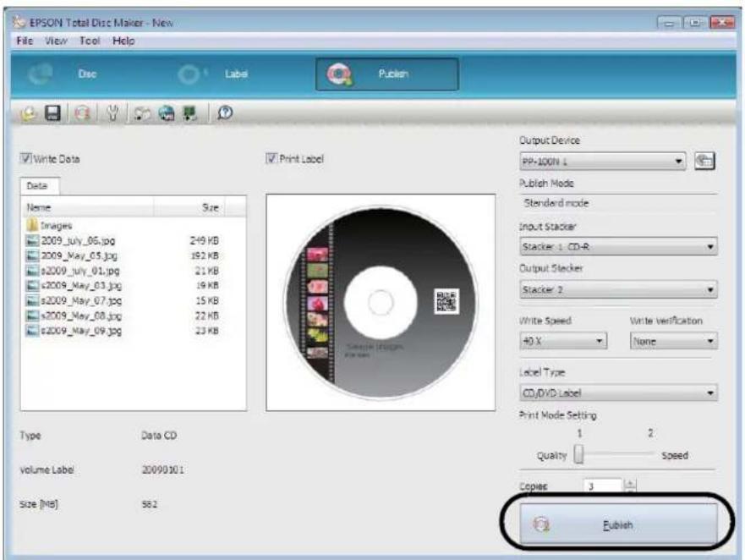Click the Standard mode publish mode text
The image size is (745, 560).
click(x=556, y=203)
